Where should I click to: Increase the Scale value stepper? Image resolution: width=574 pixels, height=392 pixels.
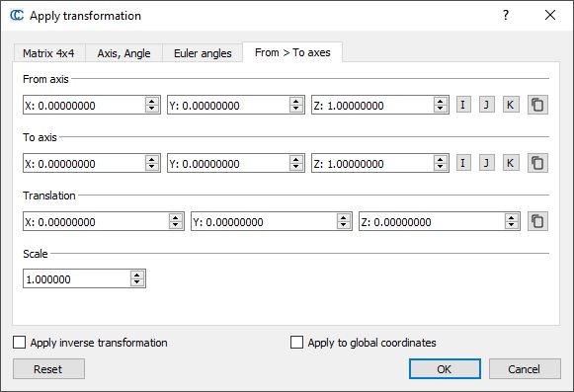[137, 274]
